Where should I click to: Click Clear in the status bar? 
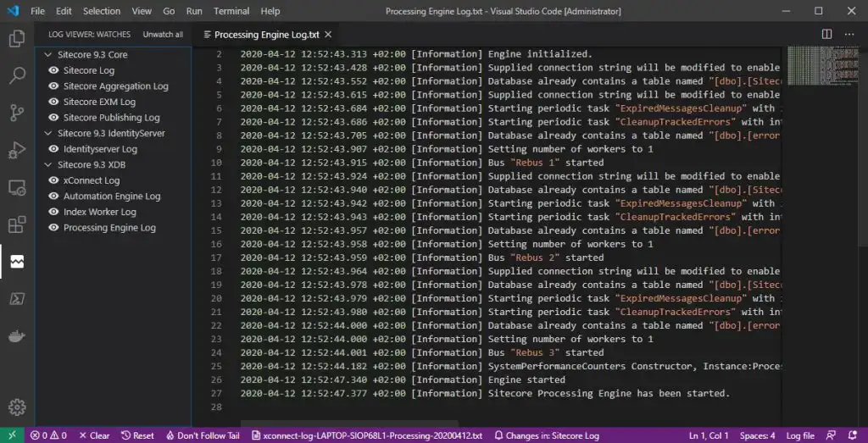94,435
